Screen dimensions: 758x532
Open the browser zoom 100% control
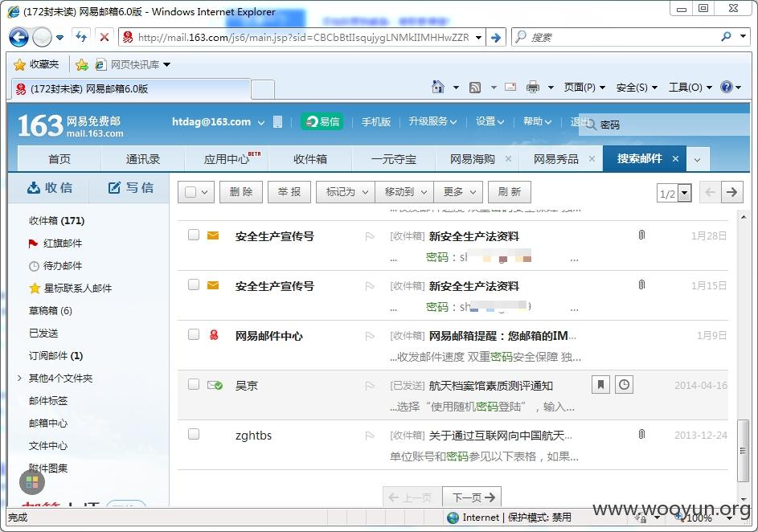click(704, 518)
